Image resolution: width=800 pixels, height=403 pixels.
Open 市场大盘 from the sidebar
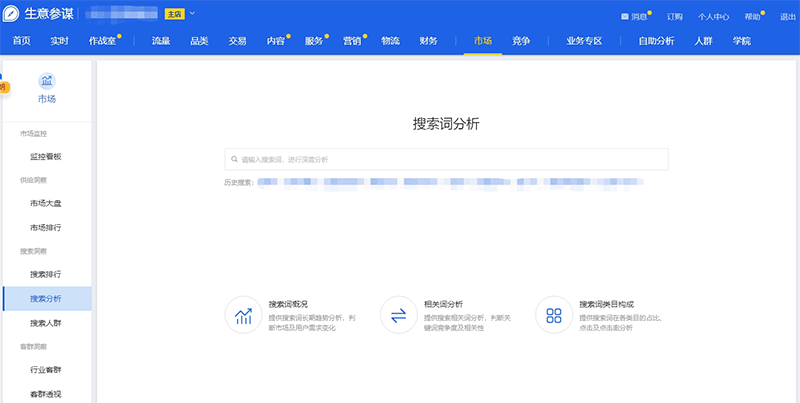click(x=46, y=203)
